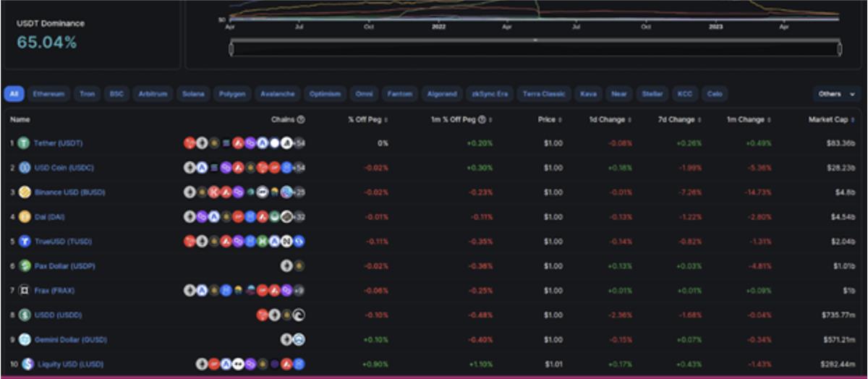Screen dimensions: 868x379
Task: Sort table by Market Cap column
Action: pos(830,120)
